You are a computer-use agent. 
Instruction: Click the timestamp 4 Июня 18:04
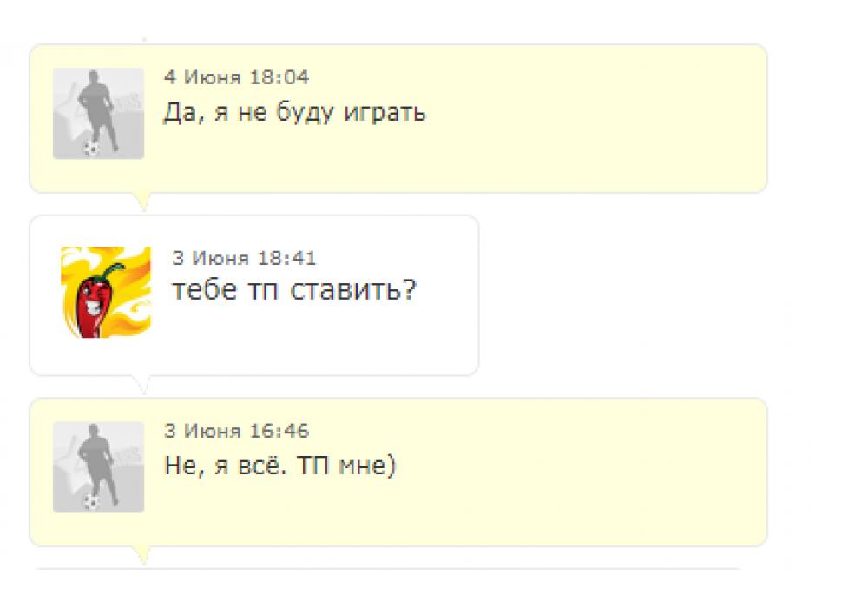pyautogui.click(x=236, y=77)
